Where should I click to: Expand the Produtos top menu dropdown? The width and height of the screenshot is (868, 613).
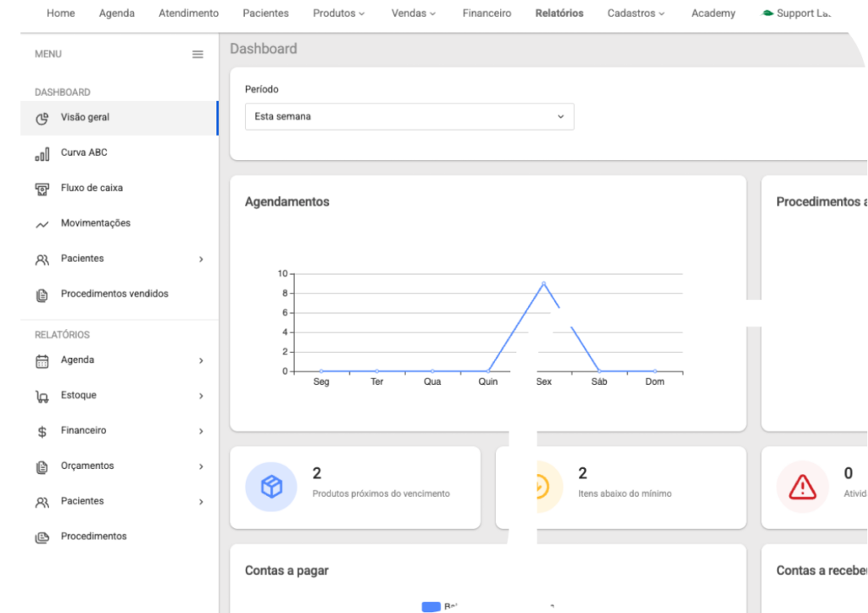pyautogui.click(x=338, y=14)
